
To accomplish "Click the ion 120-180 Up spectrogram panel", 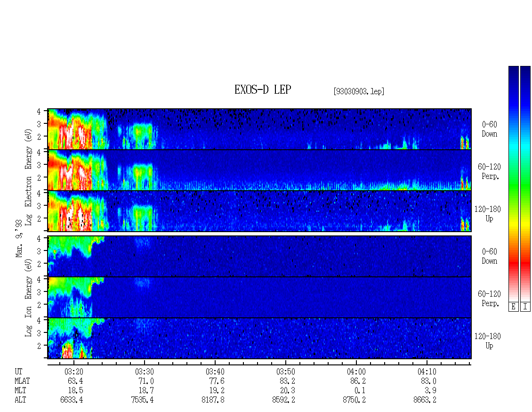I will [x=259, y=339].
